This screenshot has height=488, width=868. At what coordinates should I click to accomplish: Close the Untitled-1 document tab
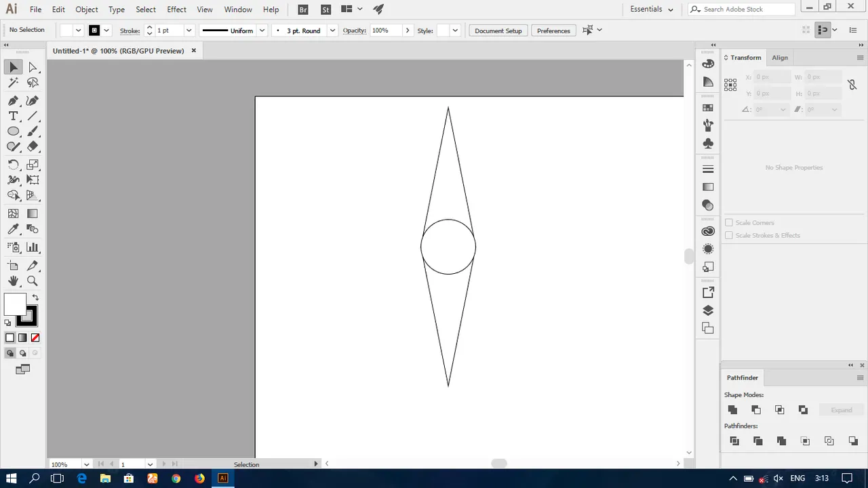(193, 51)
